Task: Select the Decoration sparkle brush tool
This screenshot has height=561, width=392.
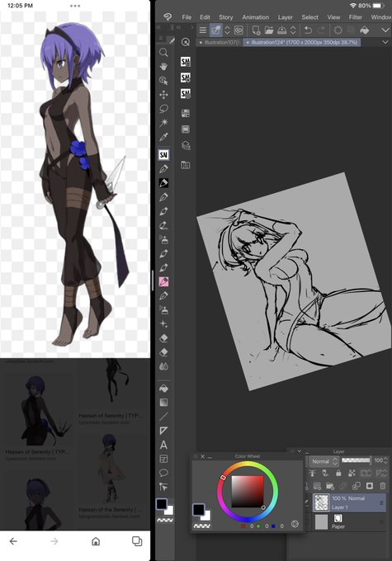Action: click(163, 323)
